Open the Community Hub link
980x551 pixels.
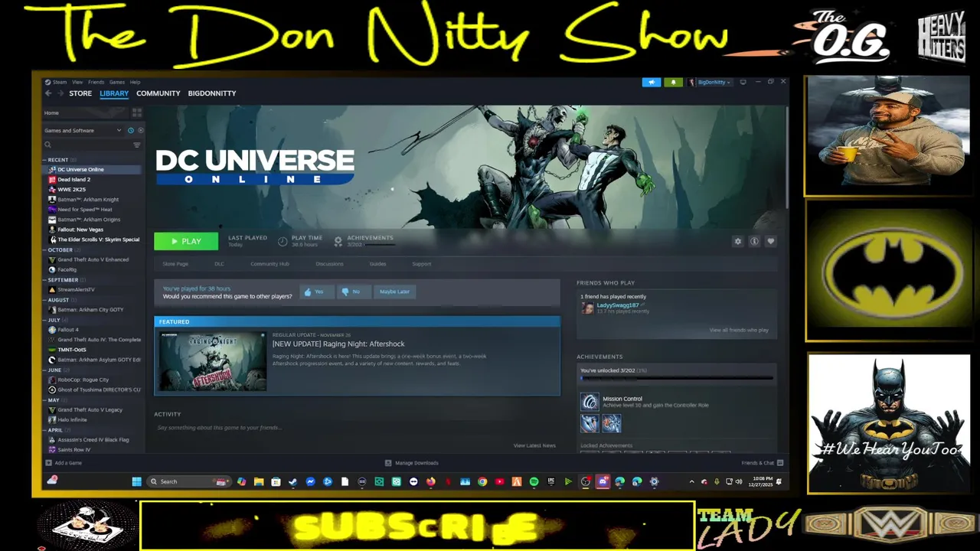(269, 264)
